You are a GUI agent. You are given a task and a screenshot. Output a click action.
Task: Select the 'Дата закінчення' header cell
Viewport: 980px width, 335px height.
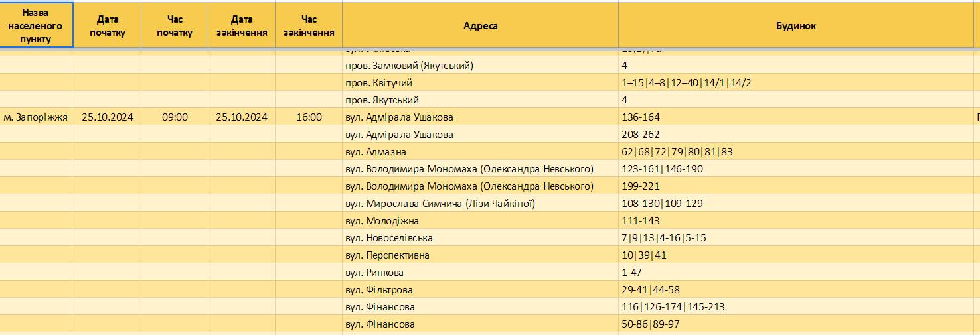[242, 25]
